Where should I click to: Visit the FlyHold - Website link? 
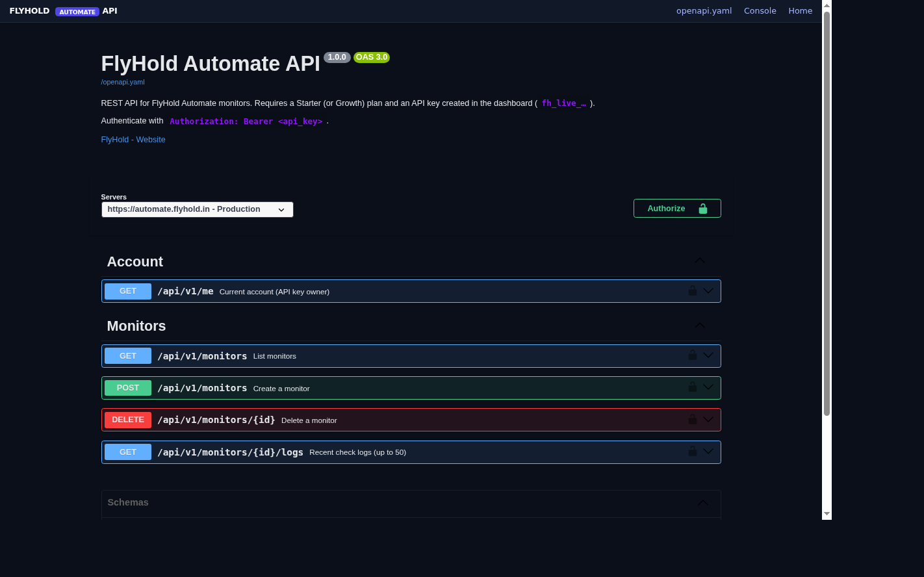133,140
